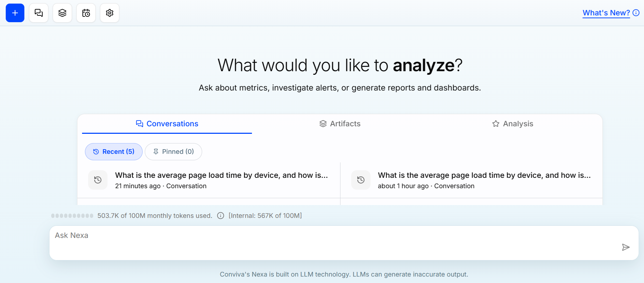Click the Ask Nexa input field
This screenshot has width=644, height=283.
[x=344, y=243]
